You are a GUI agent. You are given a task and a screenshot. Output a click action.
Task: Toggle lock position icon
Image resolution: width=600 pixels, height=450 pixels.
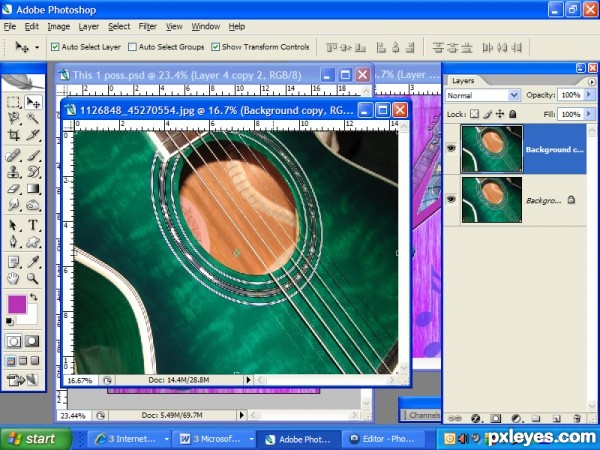(x=500, y=114)
